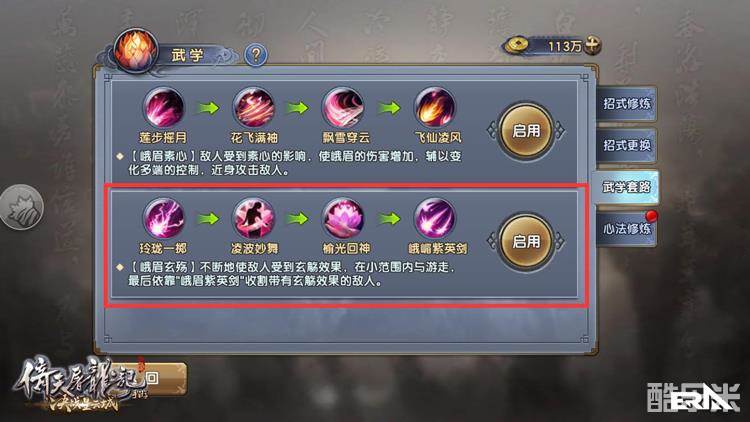750x422 pixels.
Task: Select the 峨嵋紫英剑 skill icon
Action: click(435, 219)
